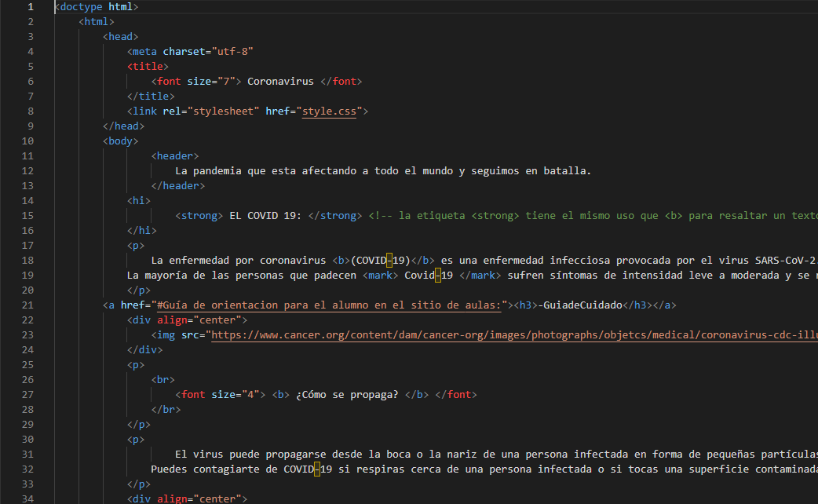
Task: Click the rel="stylesheet" attribute
Action: 210,111
